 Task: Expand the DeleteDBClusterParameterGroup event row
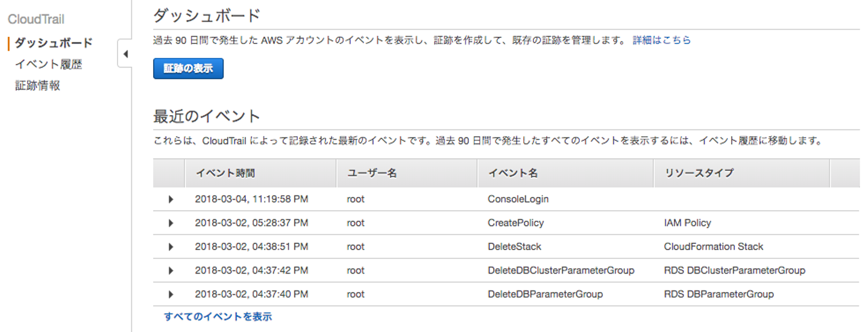[171, 271]
